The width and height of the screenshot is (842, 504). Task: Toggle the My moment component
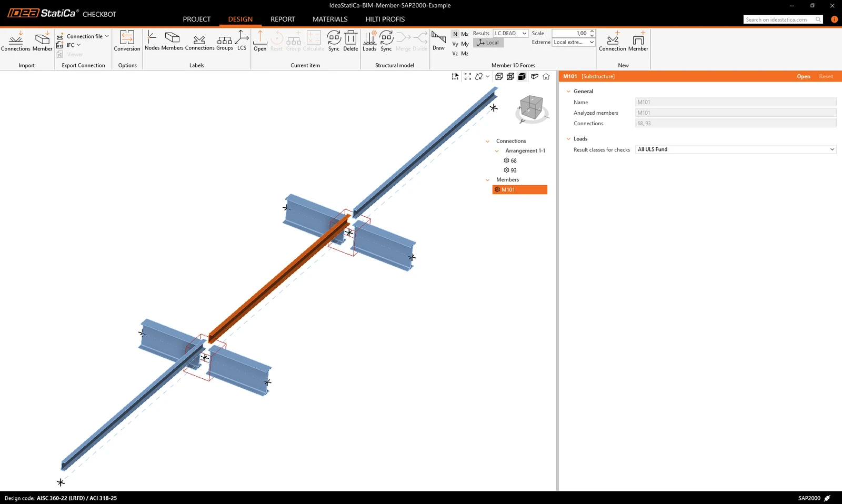point(465,44)
